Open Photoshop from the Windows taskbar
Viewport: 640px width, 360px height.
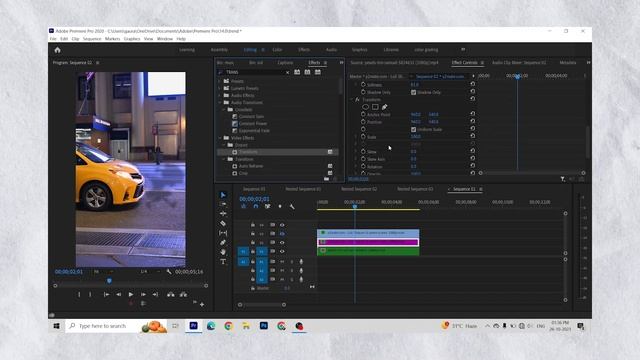tap(264, 326)
